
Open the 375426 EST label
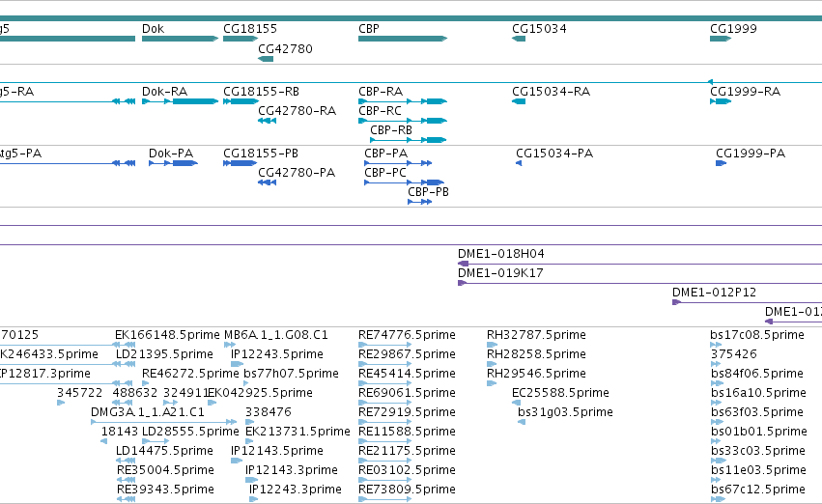[734, 354]
